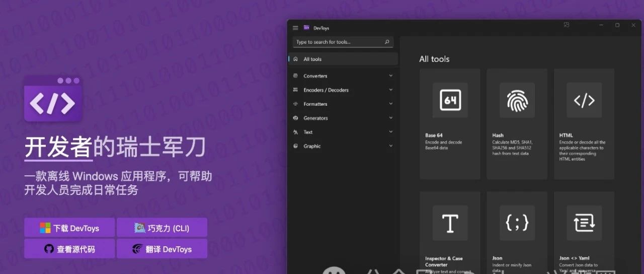Viewport: 644px width, 274px height.
Task: Open the Hash fingerprint icon
Action: coord(517,100)
